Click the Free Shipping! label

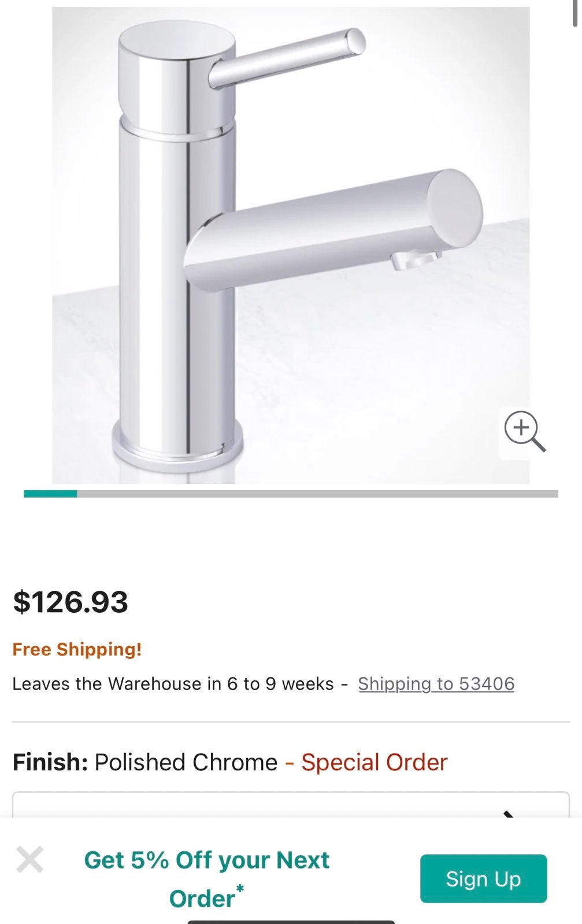[x=77, y=649]
